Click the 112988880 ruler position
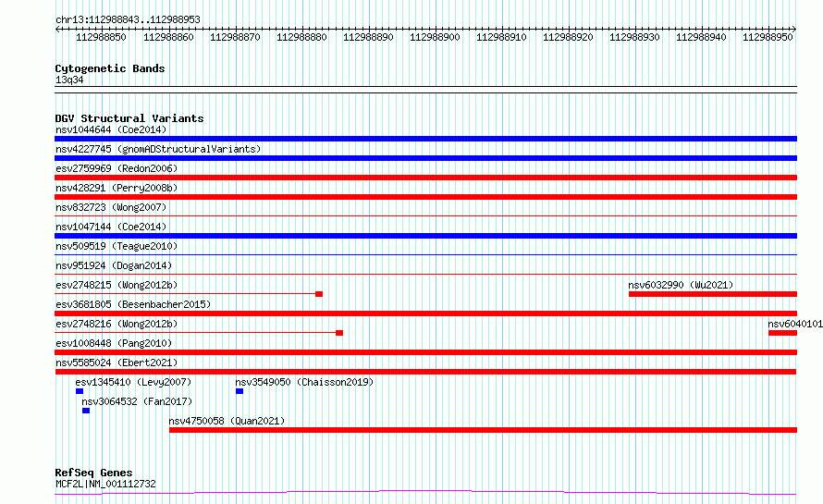 (x=301, y=37)
